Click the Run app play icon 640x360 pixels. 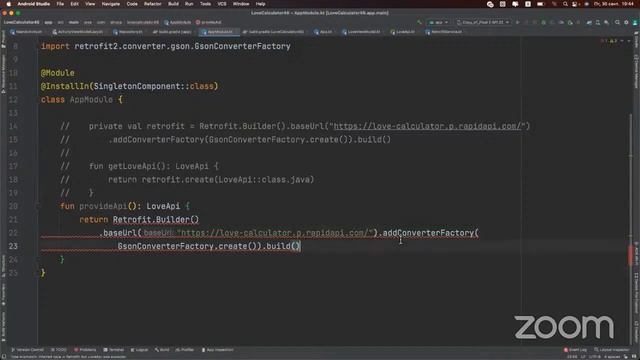tap(518, 22)
